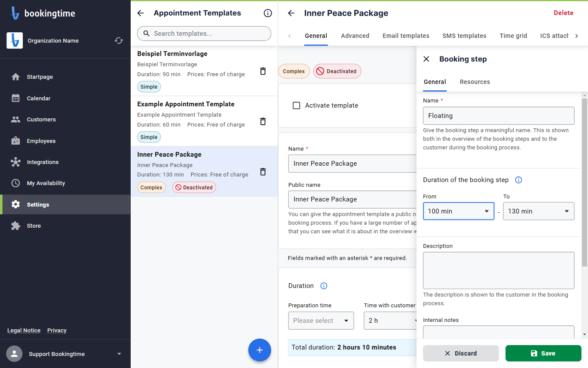Image resolution: width=588 pixels, height=368 pixels.
Task: Open the SMS templates tab
Action: tap(464, 36)
